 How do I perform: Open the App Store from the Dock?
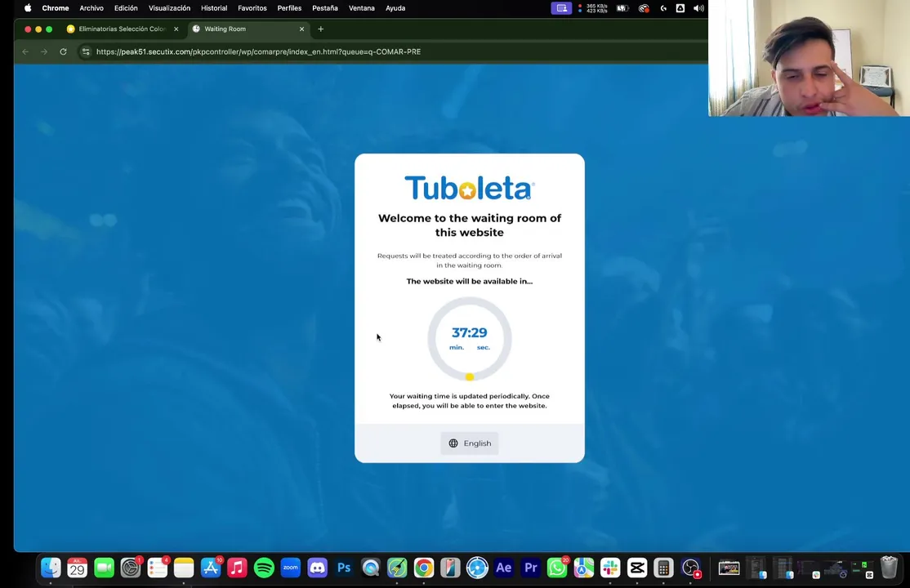[x=211, y=568]
